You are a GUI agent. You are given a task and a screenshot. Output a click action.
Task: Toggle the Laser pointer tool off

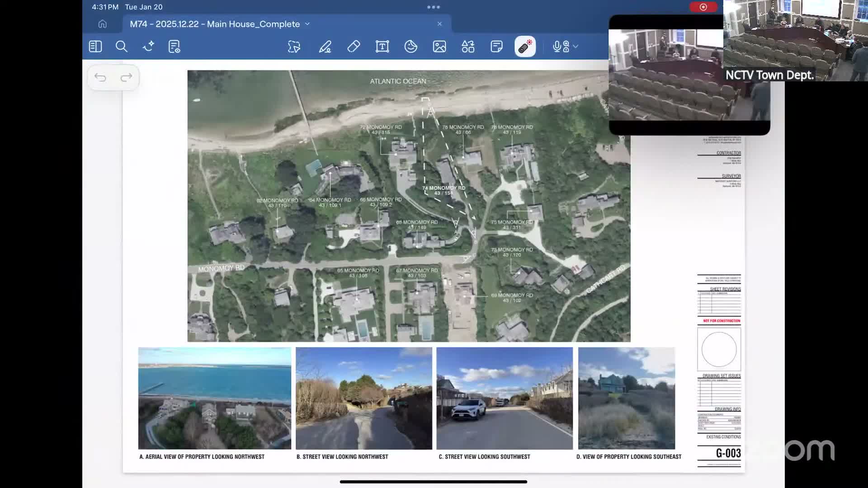pyautogui.click(x=524, y=47)
